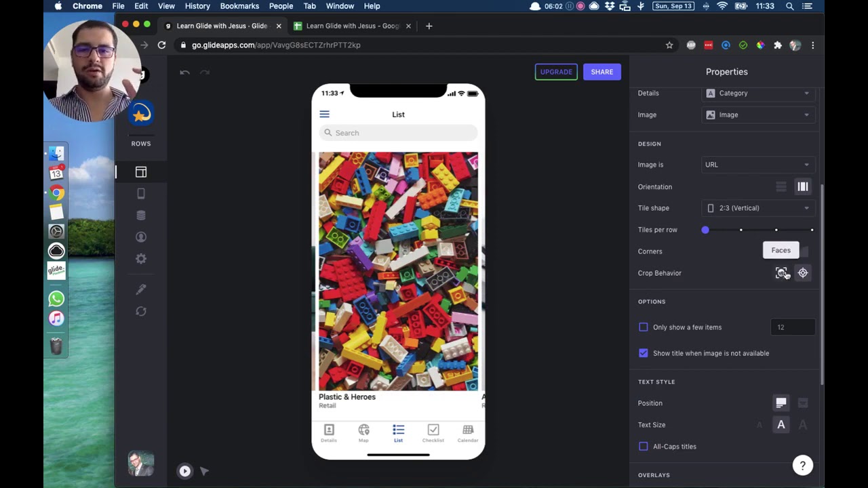
Task: Open the Window menu
Action: pyautogui.click(x=340, y=6)
